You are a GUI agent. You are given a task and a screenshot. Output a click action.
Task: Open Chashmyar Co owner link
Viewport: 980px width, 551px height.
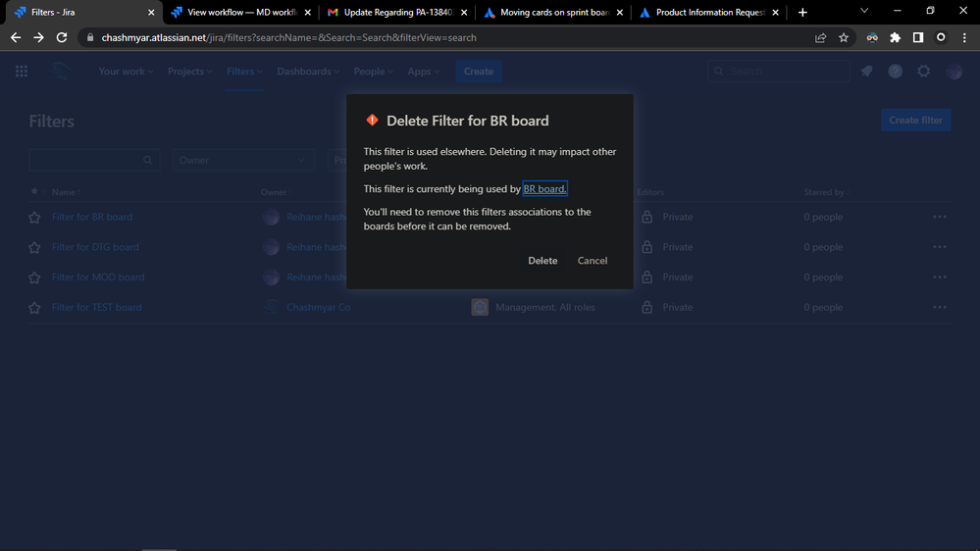(x=318, y=307)
